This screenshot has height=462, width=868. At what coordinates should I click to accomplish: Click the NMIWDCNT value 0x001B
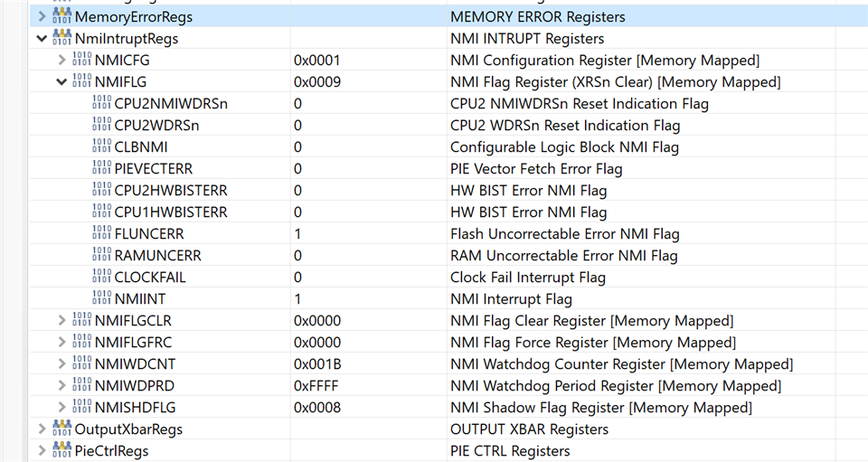click(x=316, y=364)
